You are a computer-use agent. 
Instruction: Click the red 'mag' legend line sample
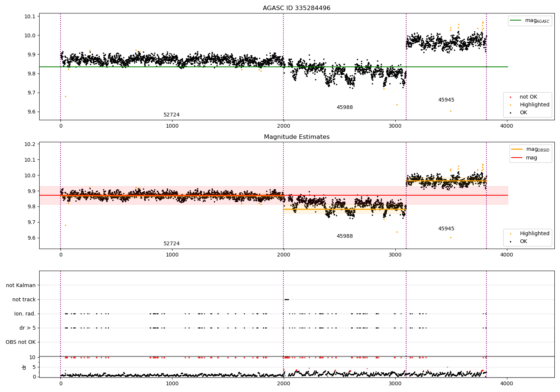tap(517, 158)
